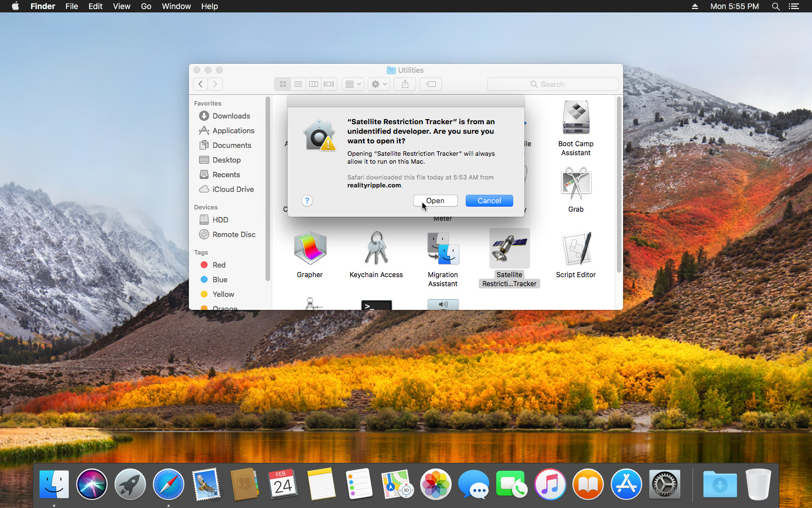Open the item arrangement dropdown
This screenshot has height=508, width=812.
352,84
